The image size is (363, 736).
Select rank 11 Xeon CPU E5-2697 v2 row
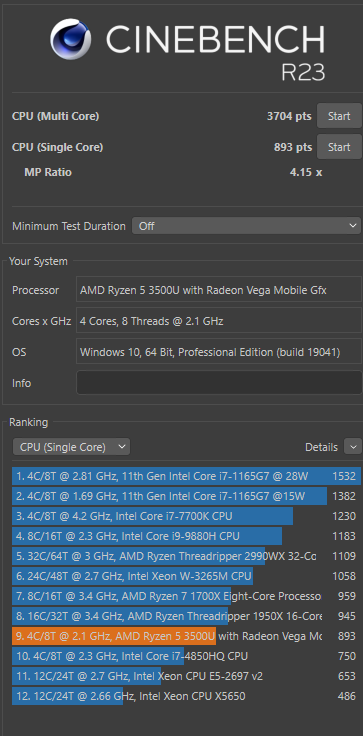[186, 676]
